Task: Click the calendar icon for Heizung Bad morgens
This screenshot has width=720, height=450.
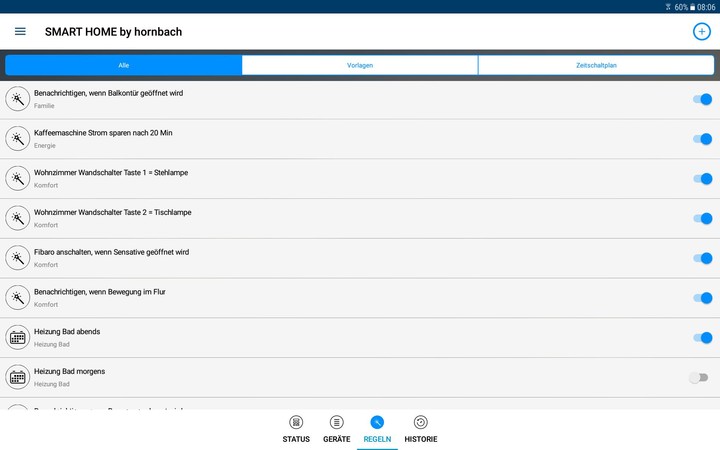Action: 17,377
